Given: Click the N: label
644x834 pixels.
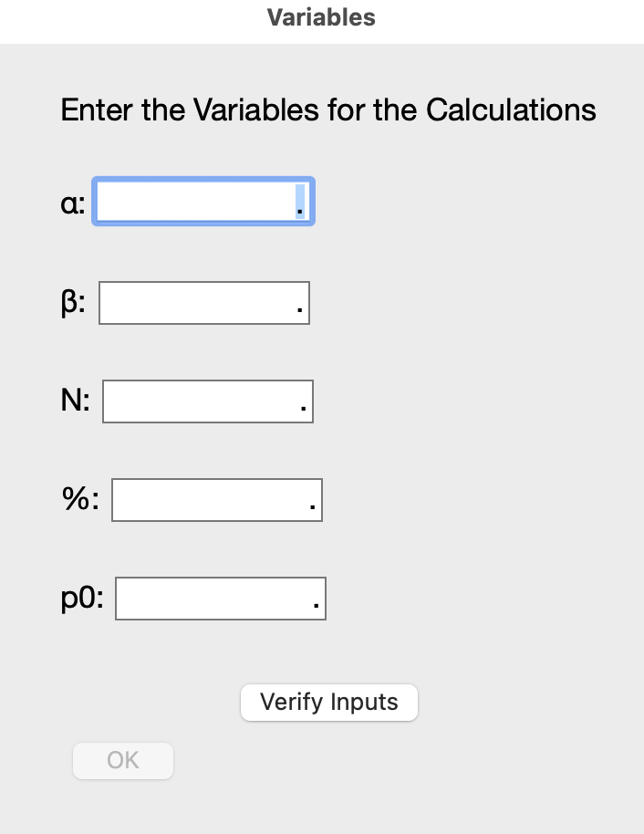Looking at the screenshot, I should click(x=75, y=402).
